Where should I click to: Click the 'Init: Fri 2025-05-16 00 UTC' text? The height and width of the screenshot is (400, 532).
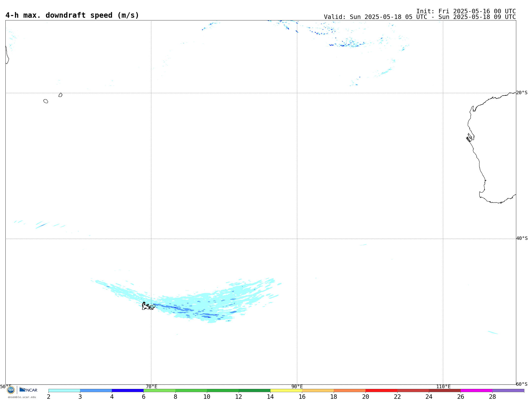pos(466,11)
